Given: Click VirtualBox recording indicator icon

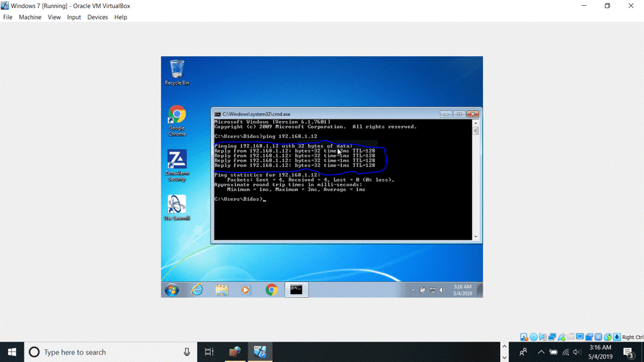Looking at the screenshot, I should coord(589,337).
